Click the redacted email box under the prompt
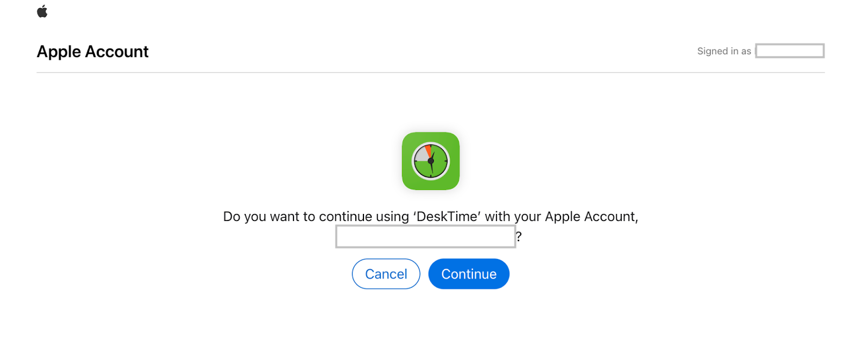Image resolution: width=868 pixels, height=348 pixels. click(x=425, y=237)
